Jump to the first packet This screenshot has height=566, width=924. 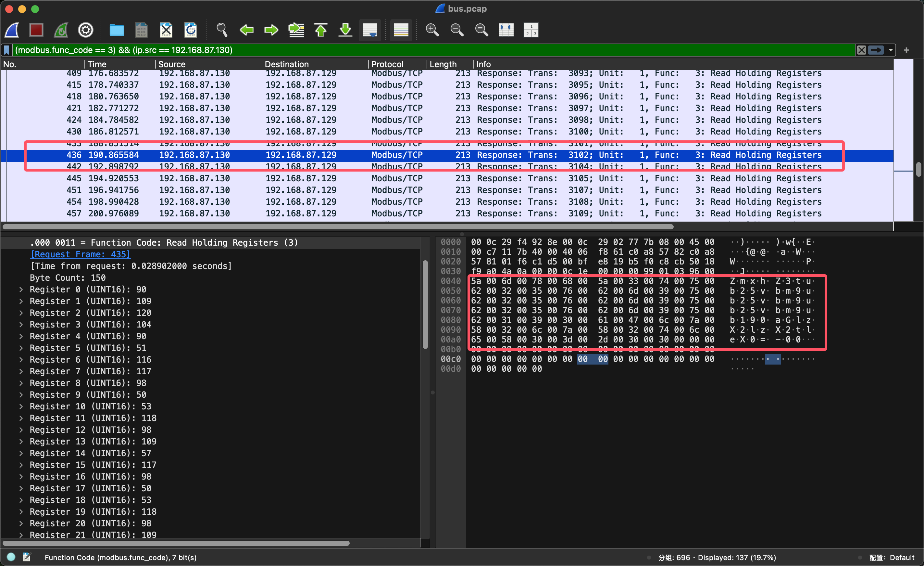[321, 30]
